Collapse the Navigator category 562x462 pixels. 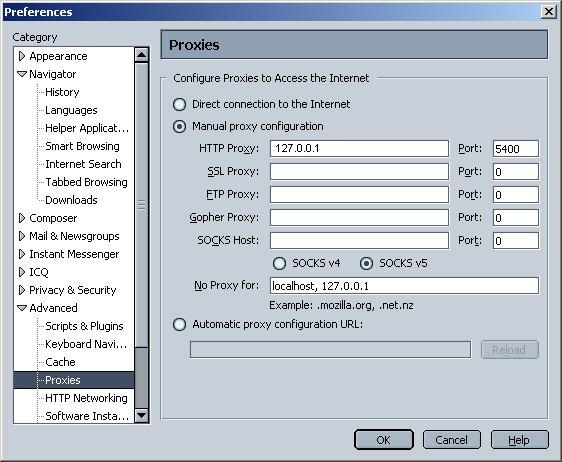[22, 74]
